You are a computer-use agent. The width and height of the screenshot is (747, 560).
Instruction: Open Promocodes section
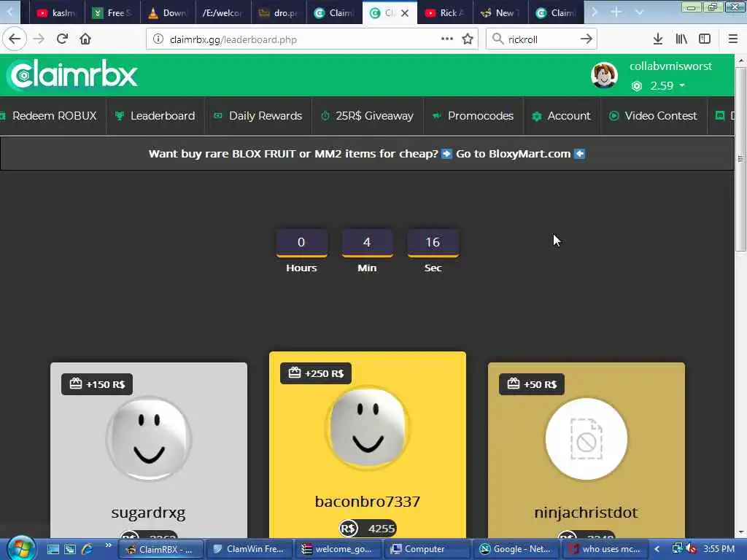coord(473,116)
